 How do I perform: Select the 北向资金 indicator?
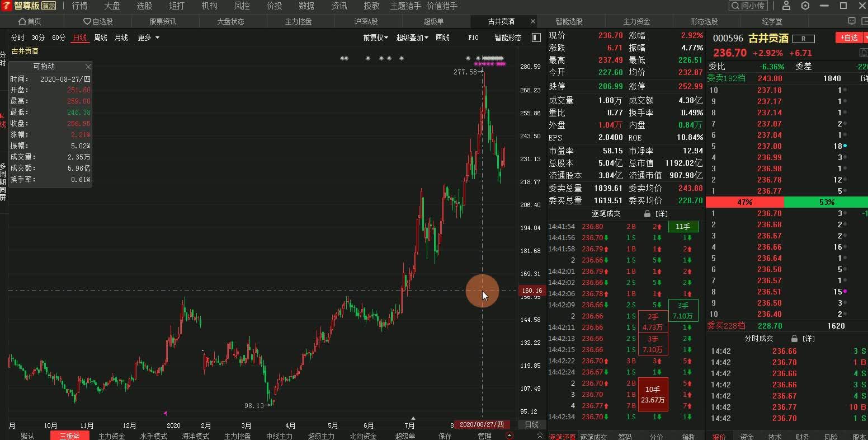(363, 436)
